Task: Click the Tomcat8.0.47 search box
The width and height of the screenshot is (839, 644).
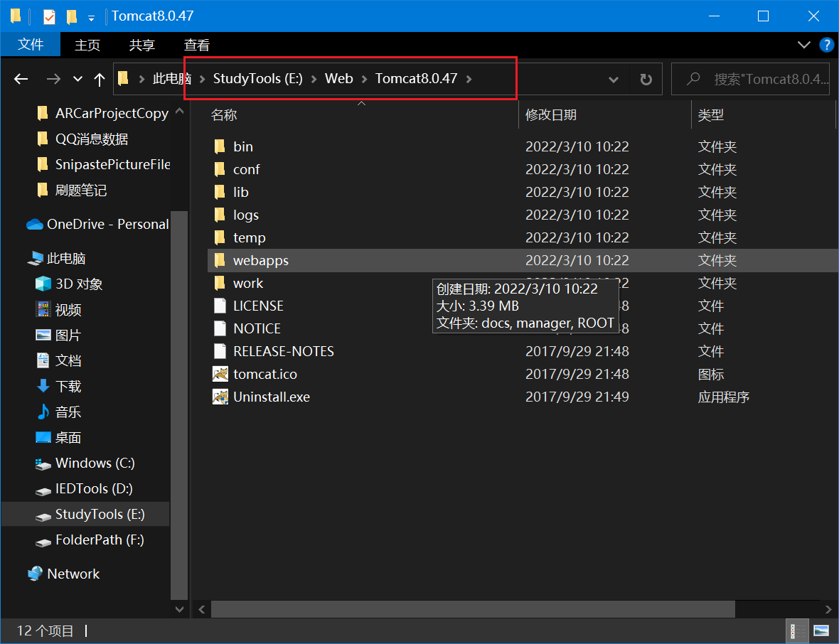Action: [x=750, y=79]
